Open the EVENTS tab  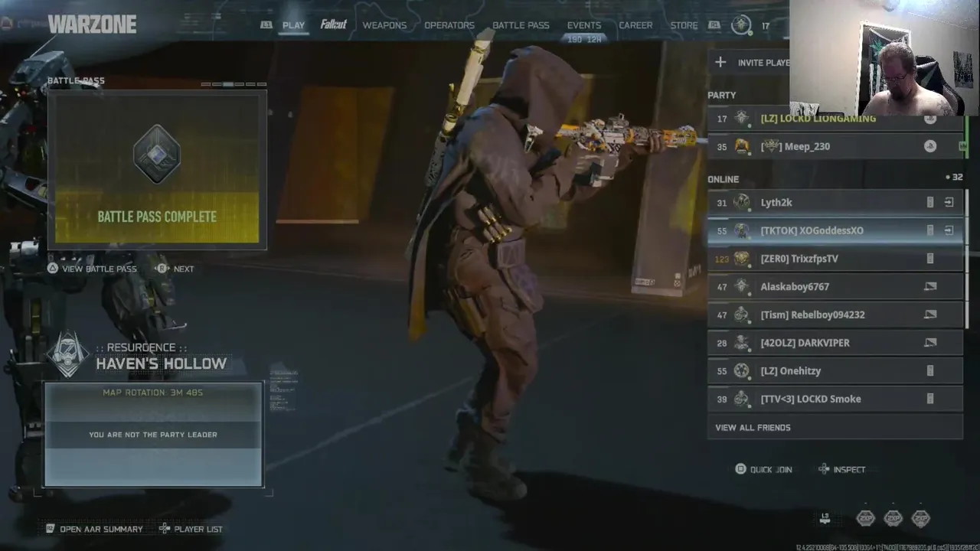coord(584,25)
